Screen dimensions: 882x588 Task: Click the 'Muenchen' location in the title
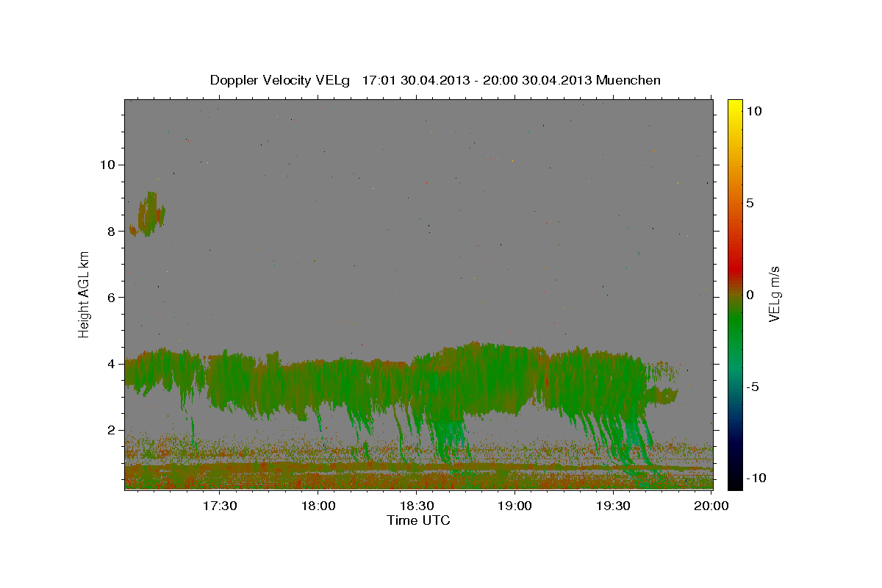[x=628, y=80]
